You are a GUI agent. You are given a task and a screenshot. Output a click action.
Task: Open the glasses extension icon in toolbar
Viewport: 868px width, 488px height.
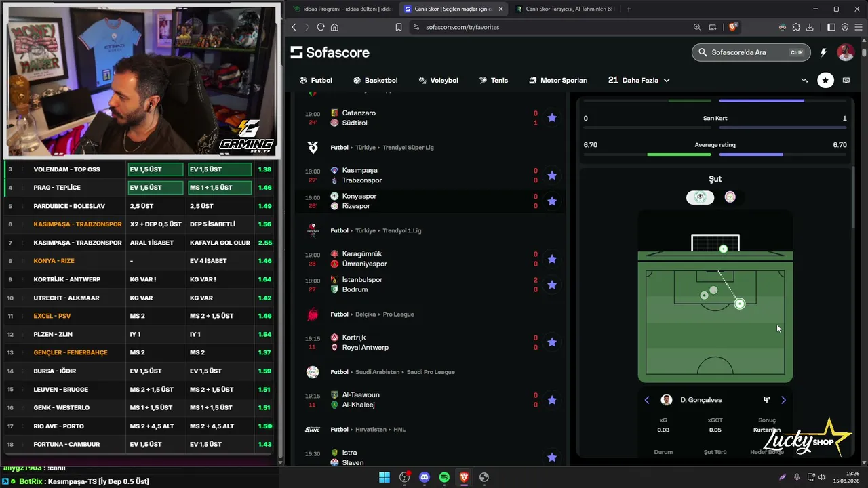coord(783,27)
